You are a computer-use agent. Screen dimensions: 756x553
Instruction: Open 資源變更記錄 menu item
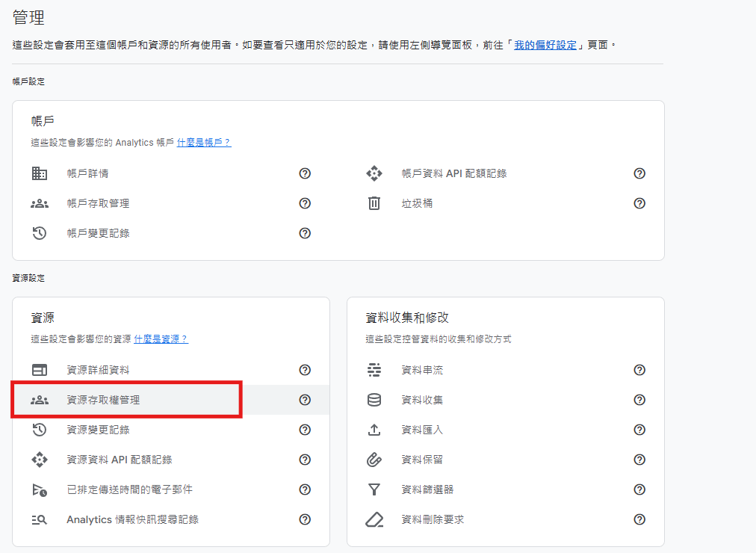click(x=98, y=430)
